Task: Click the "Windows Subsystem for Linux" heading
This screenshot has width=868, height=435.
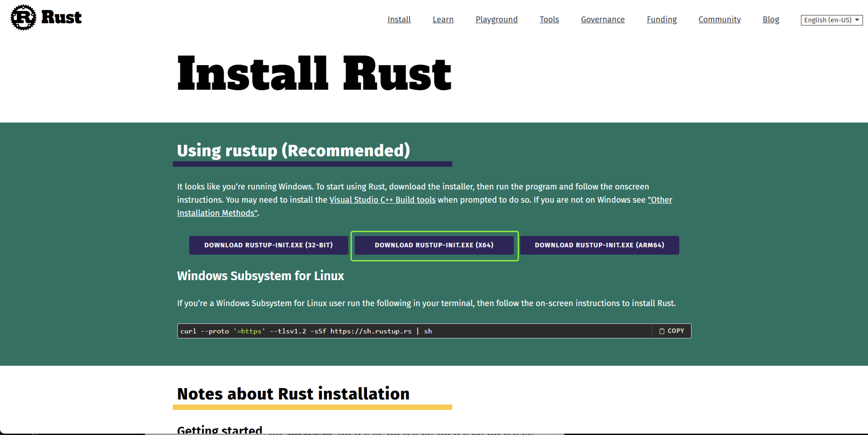Action: coord(261,276)
